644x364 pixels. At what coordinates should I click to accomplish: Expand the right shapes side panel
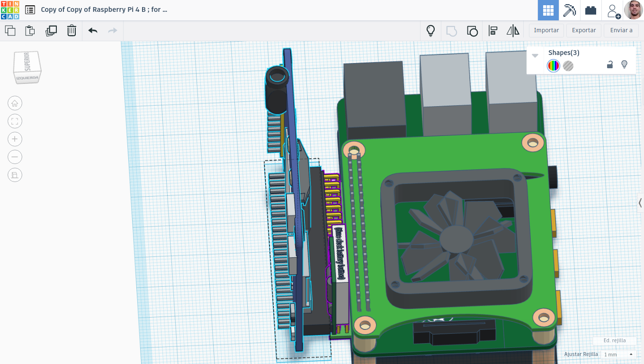[x=640, y=203]
